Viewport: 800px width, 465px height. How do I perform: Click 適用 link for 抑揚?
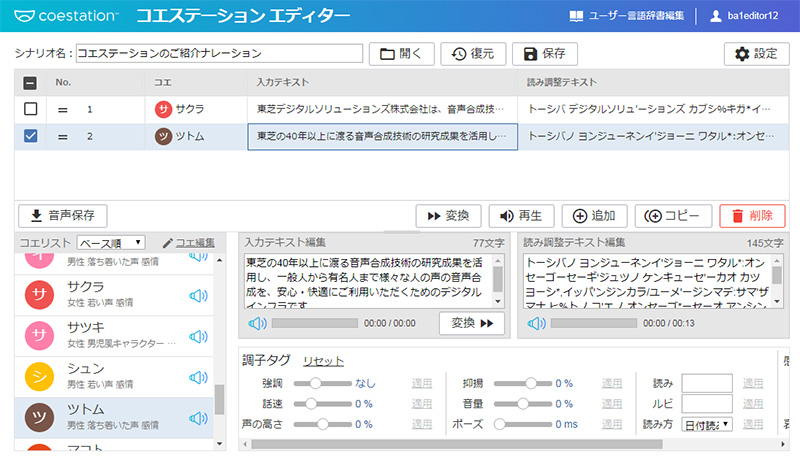pos(612,383)
